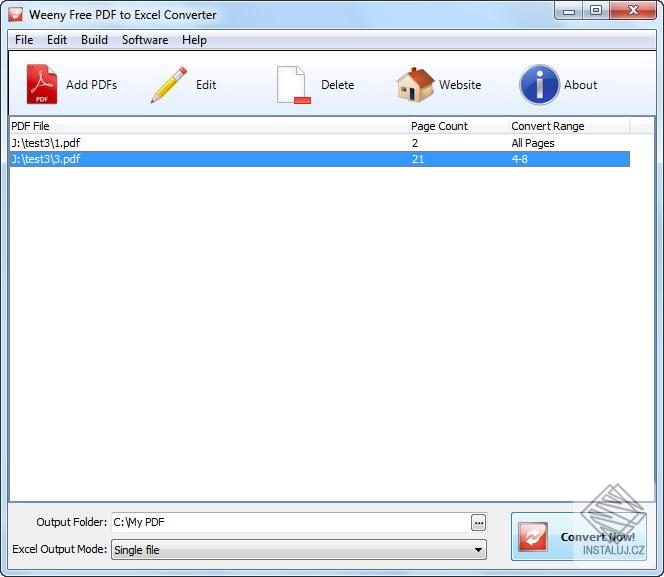Expand the Excel Output Mode dropdown
This screenshot has width=664, height=577.
tap(478, 549)
